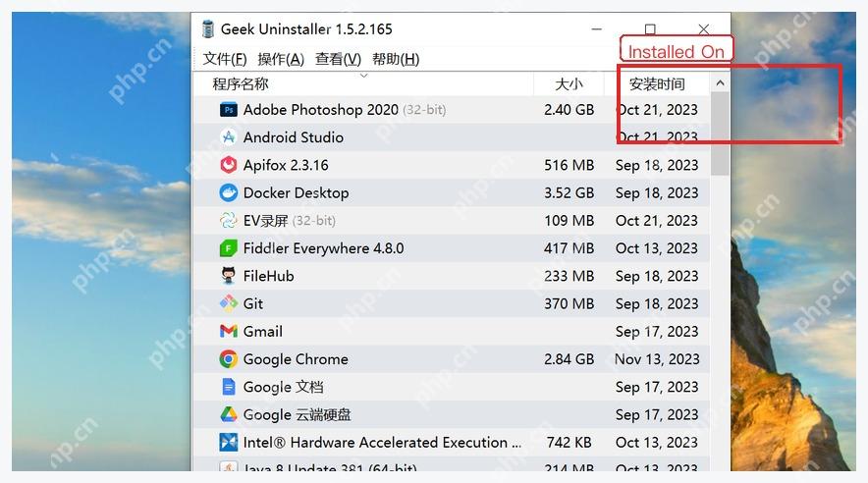The image size is (868, 483).
Task: Select the Android Studio entry
Action: coord(294,137)
